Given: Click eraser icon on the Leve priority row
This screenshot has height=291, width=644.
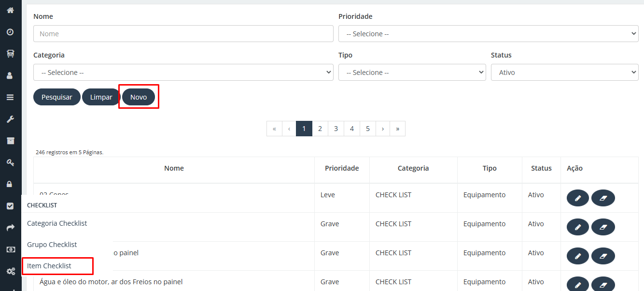Looking at the screenshot, I should pyautogui.click(x=603, y=198).
